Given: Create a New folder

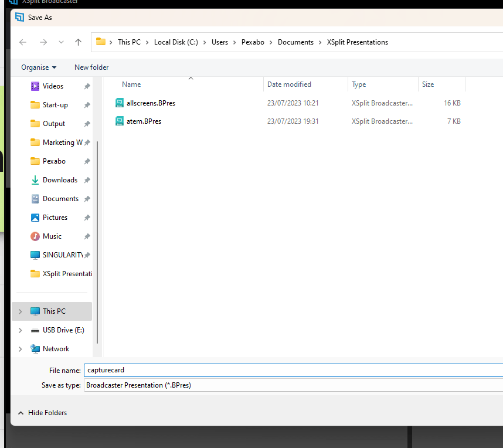Looking at the screenshot, I should [x=91, y=67].
